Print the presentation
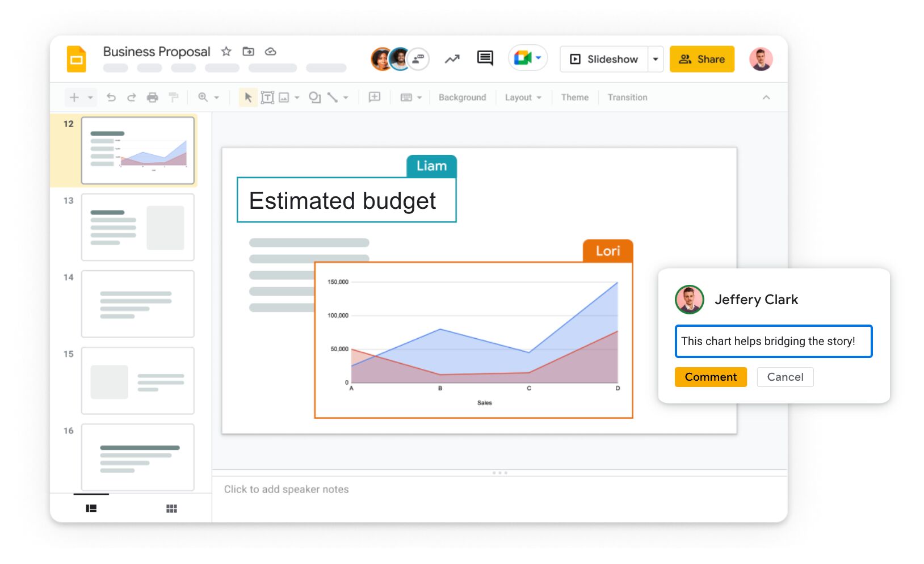924x564 pixels. click(x=153, y=97)
